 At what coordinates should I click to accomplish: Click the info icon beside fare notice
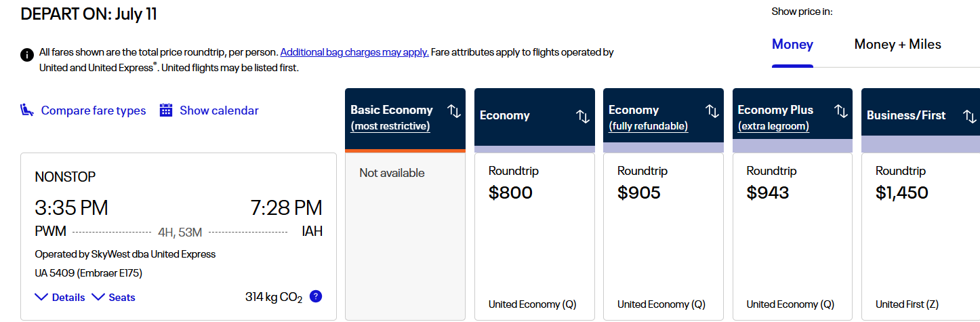click(27, 55)
